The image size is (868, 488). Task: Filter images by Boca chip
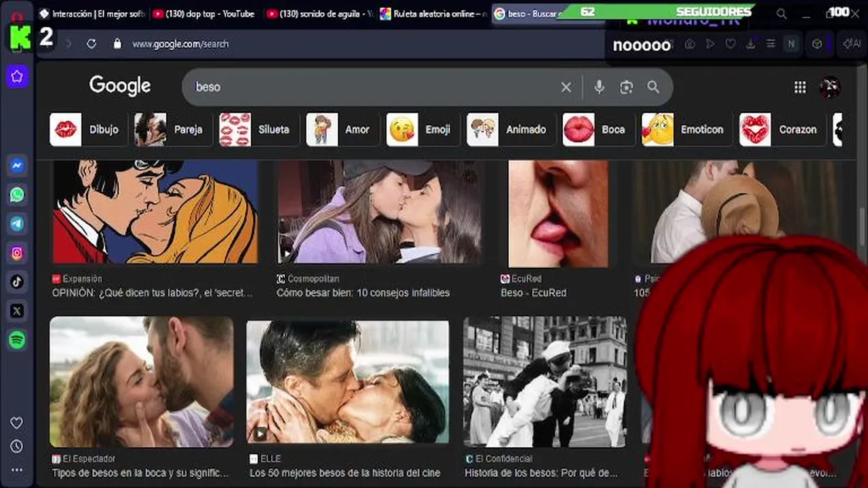tap(597, 129)
